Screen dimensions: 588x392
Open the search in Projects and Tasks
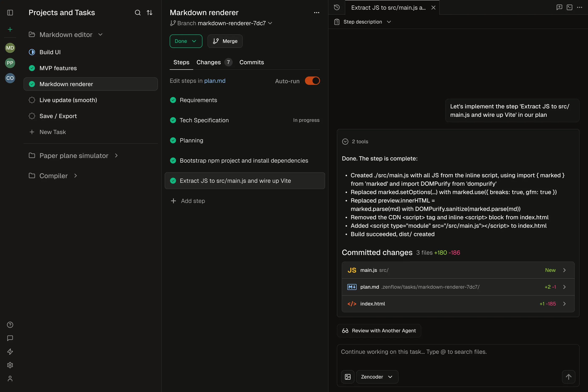(x=138, y=13)
